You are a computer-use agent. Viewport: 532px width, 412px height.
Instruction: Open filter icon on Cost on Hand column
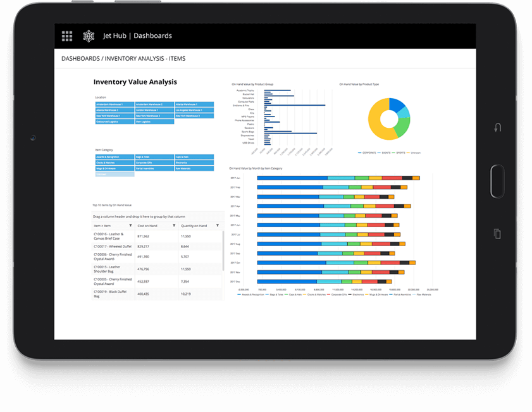tap(174, 225)
